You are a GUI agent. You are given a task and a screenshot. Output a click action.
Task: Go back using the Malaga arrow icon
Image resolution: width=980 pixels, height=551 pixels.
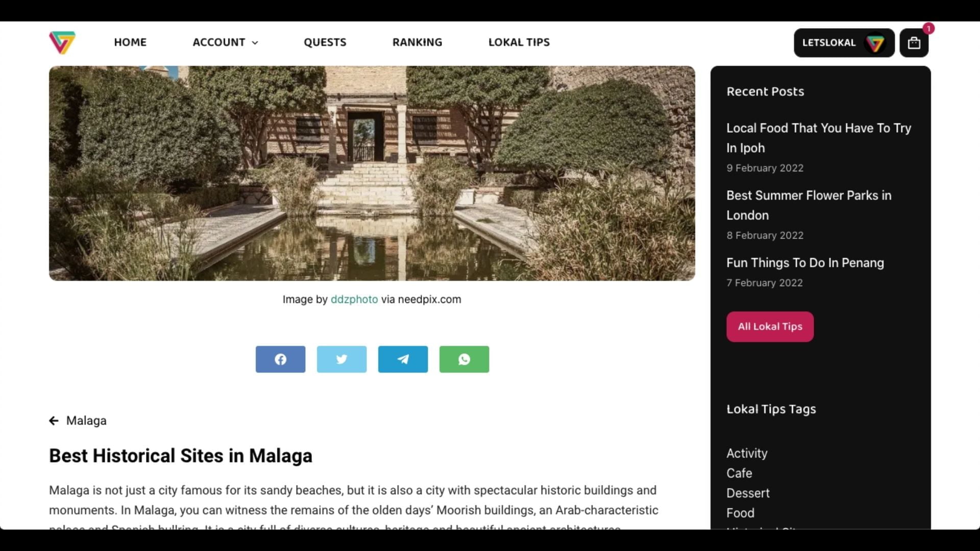54,420
